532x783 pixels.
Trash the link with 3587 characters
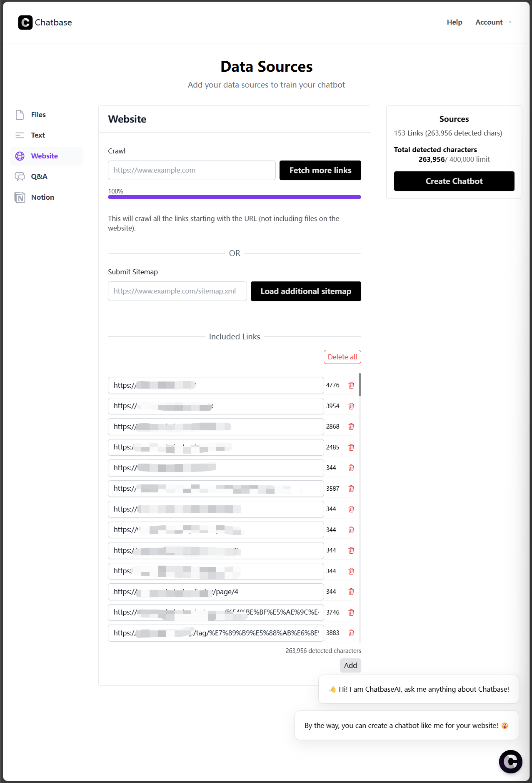click(351, 489)
